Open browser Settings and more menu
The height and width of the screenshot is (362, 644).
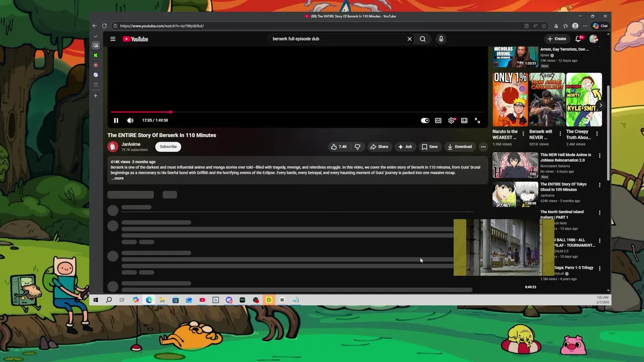[585, 26]
